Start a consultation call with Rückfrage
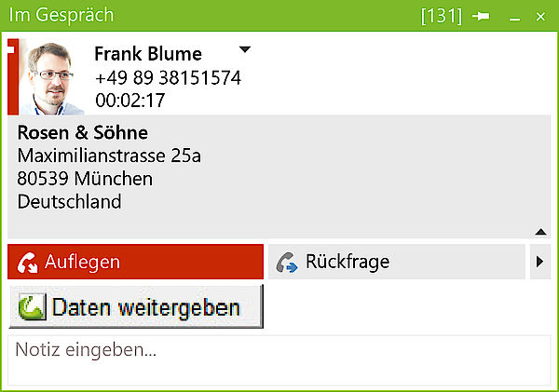Viewport: 559px width, 392px height. click(397, 262)
